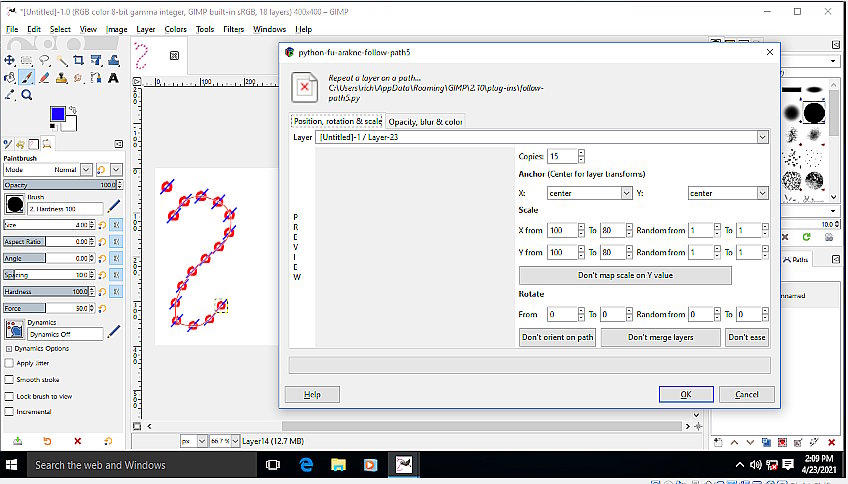Select the Move tool
Image resolution: width=848 pixels, height=484 pixels.
[x=10, y=60]
